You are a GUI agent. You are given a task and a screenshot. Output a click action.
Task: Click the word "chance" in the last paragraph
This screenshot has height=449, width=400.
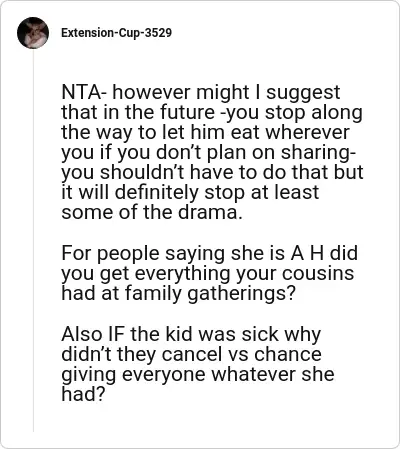[x=288, y=354]
